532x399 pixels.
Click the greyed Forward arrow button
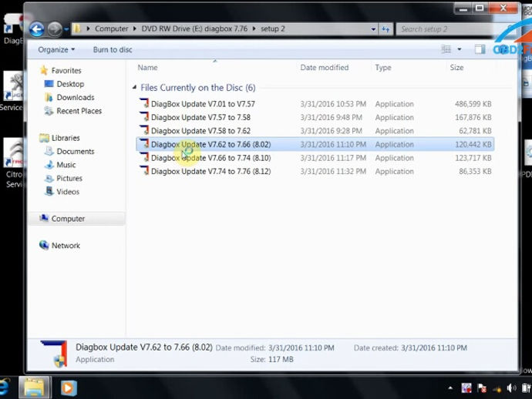coord(54,29)
